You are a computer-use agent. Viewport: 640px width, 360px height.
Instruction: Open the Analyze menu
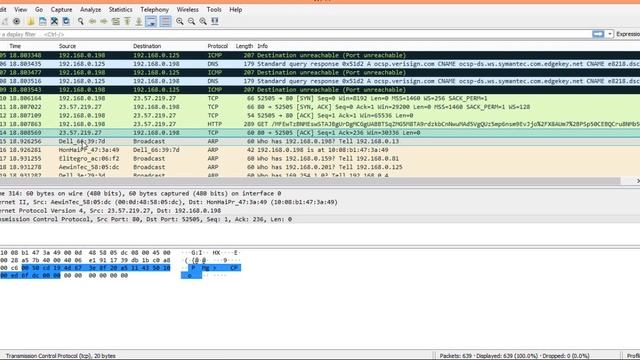(90, 9)
